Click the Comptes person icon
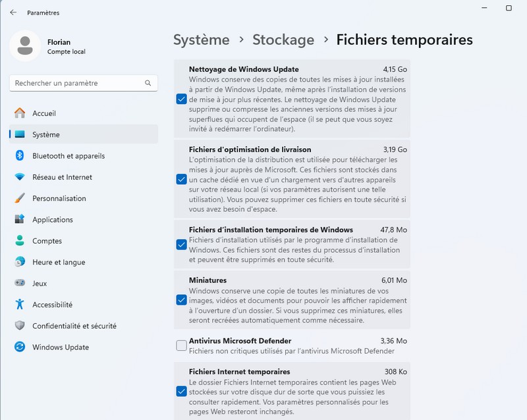527x420 pixels. (20, 241)
